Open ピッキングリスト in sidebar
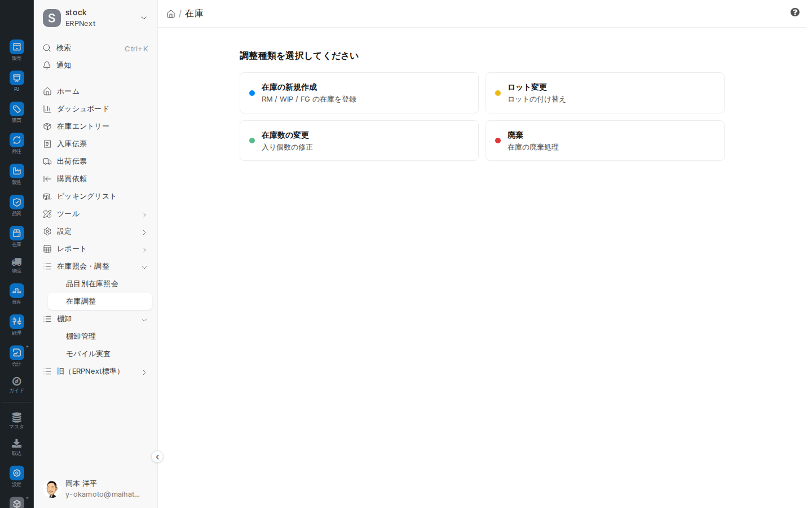Viewport: 812px width, 508px height. 96,196
